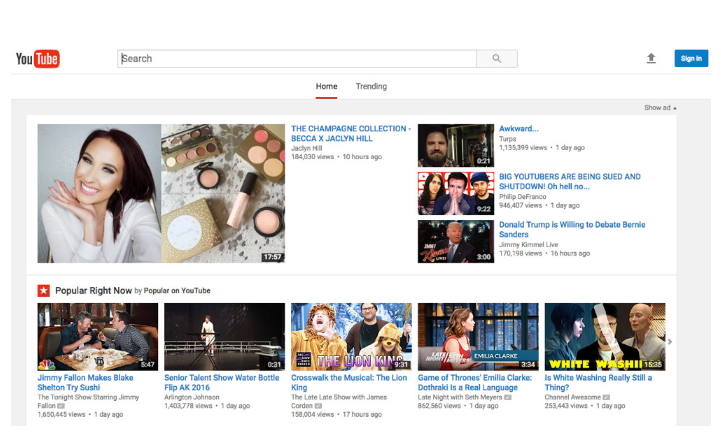Open The Late Late Show with James Corden channel
721x446 pixels.
pos(339,401)
